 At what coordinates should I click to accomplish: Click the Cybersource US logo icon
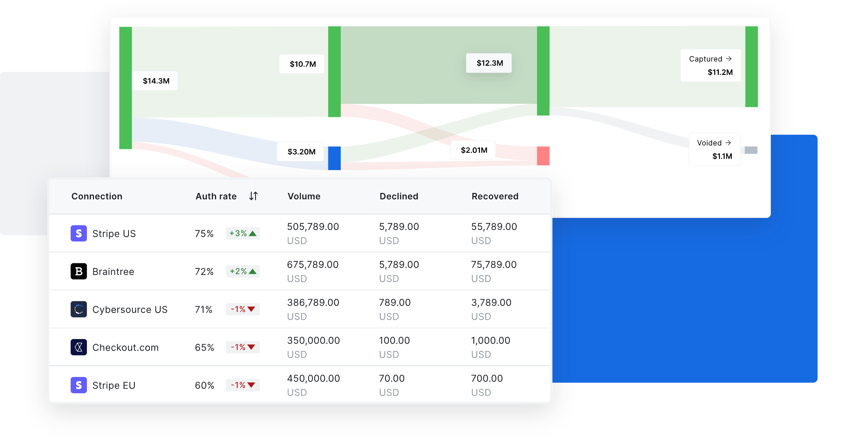[x=78, y=309]
